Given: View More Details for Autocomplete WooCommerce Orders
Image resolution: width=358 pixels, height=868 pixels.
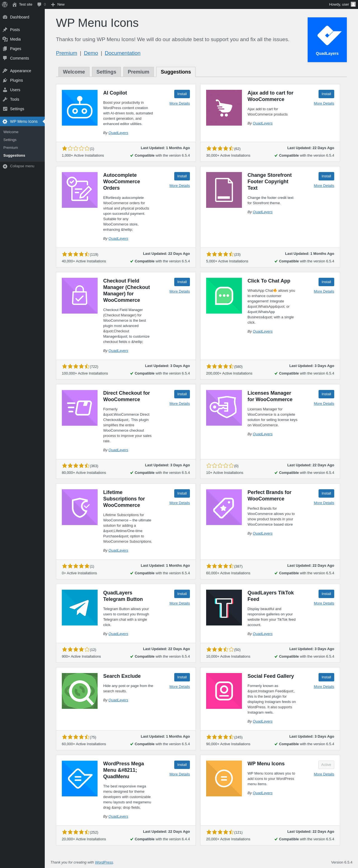Looking at the screenshot, I should pos(180,186).
